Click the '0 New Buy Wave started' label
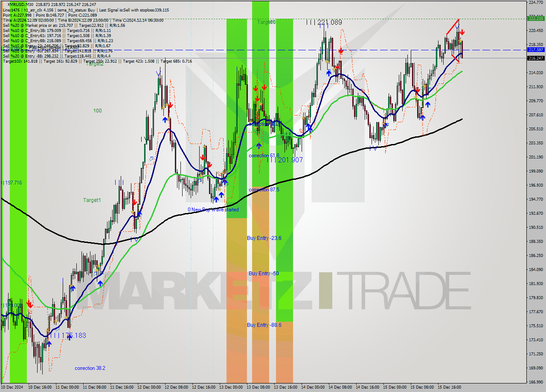The width and height of the screenshot is (546, 392). (213, 210)
